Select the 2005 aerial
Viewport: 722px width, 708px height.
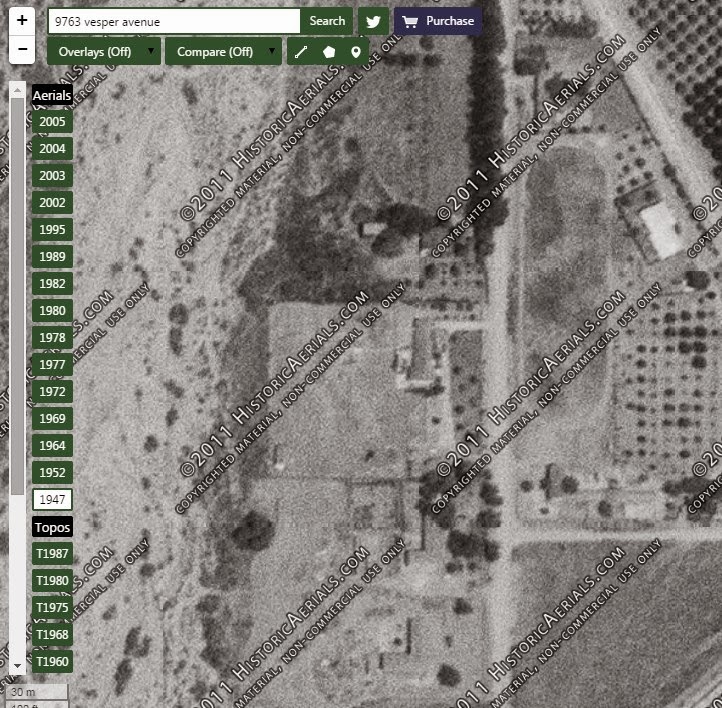pos(52,122)
